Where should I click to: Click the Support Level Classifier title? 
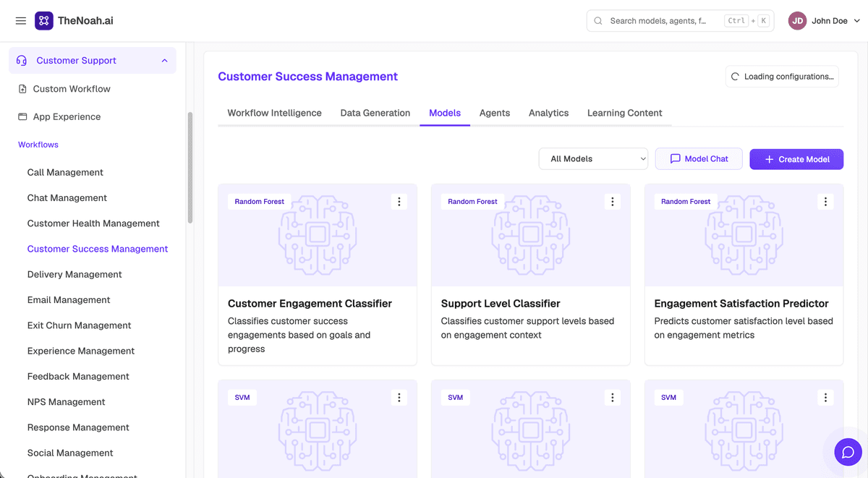501,304
